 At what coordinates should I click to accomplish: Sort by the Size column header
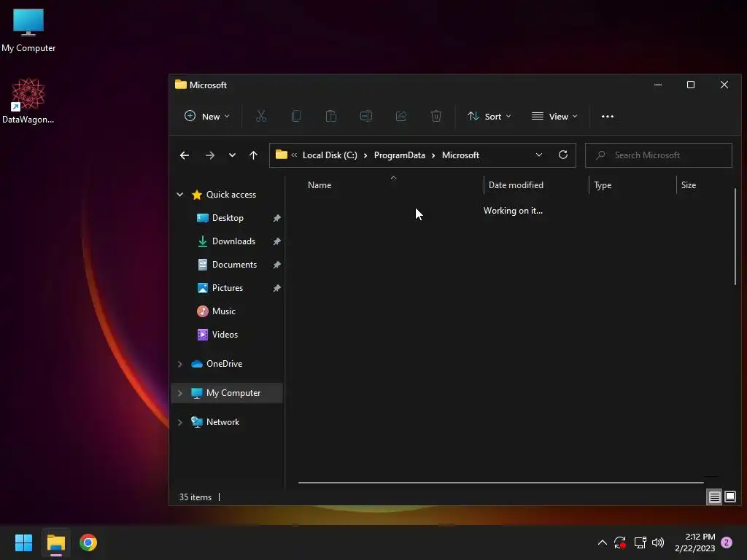point(689,185)
